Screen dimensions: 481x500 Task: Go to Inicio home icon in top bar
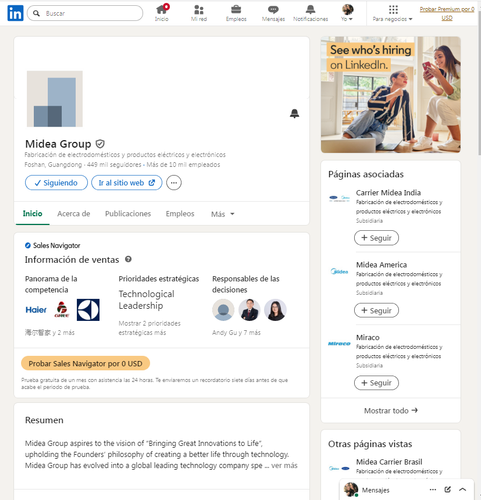(162, 13)
